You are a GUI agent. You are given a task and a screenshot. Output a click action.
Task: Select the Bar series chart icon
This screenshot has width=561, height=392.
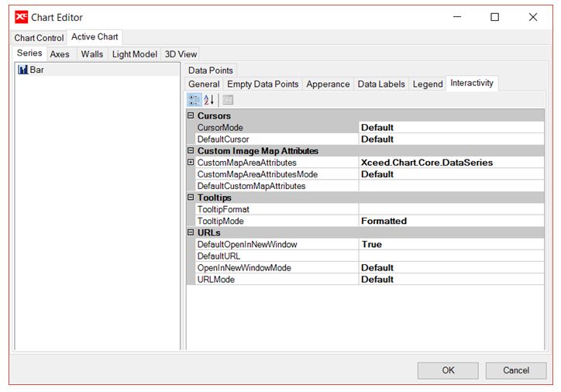click(23, 70)
